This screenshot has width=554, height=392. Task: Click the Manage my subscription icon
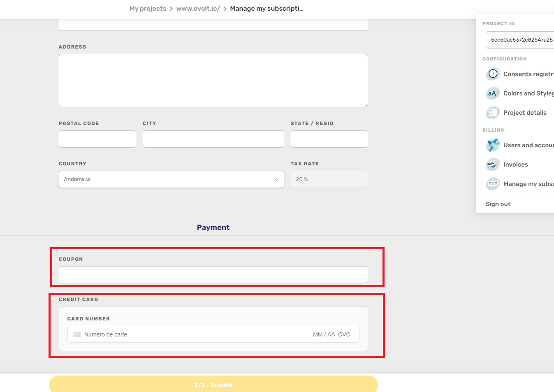point(493,184)
